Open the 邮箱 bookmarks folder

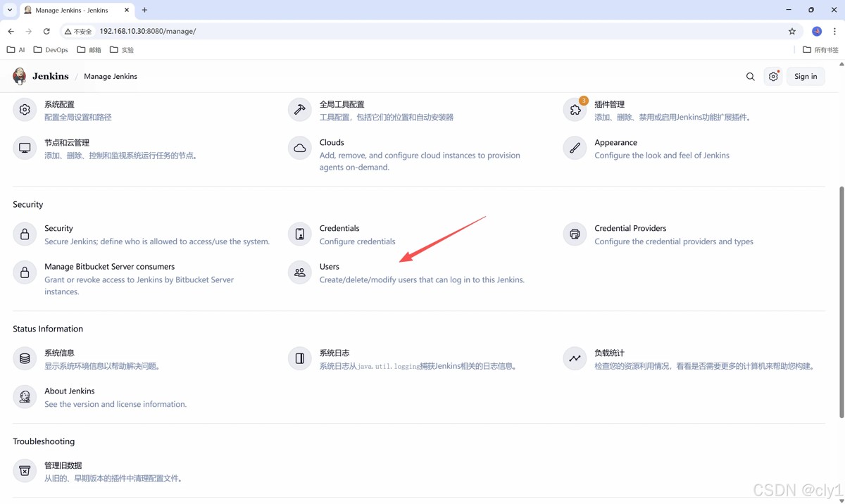[89, 50]
